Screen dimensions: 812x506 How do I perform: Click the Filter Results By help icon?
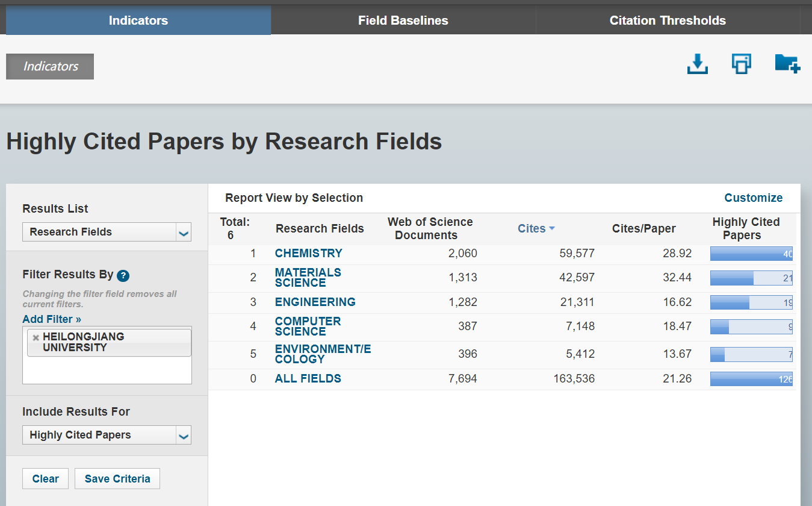click(x=123, y=276)
